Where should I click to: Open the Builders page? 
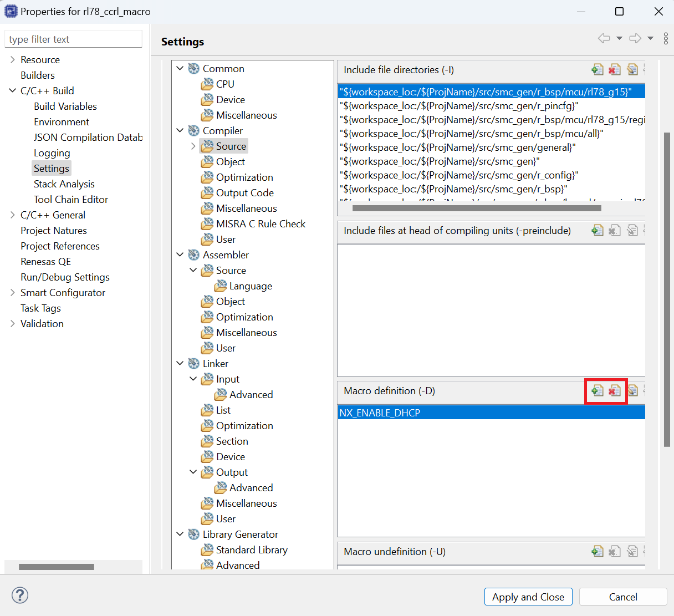click(38, 75)
